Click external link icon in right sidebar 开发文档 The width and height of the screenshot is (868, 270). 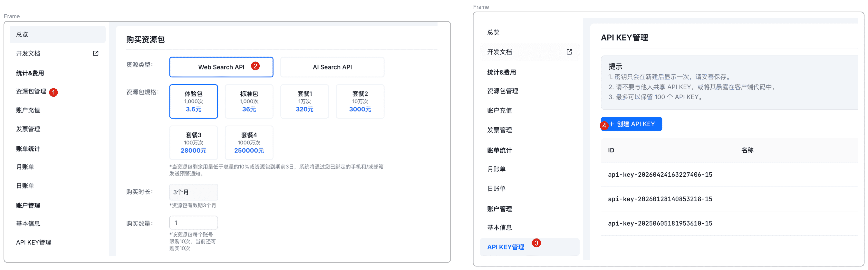click(569, 52)
